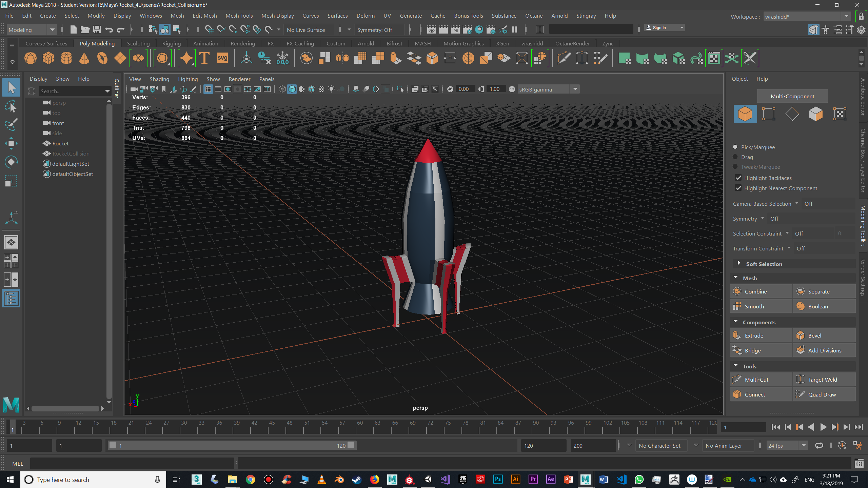Viewport: 868px width, 488px height.
Task: Choose Edge selection mode in Modeling Toolkit
Action: tap(792, 114)
